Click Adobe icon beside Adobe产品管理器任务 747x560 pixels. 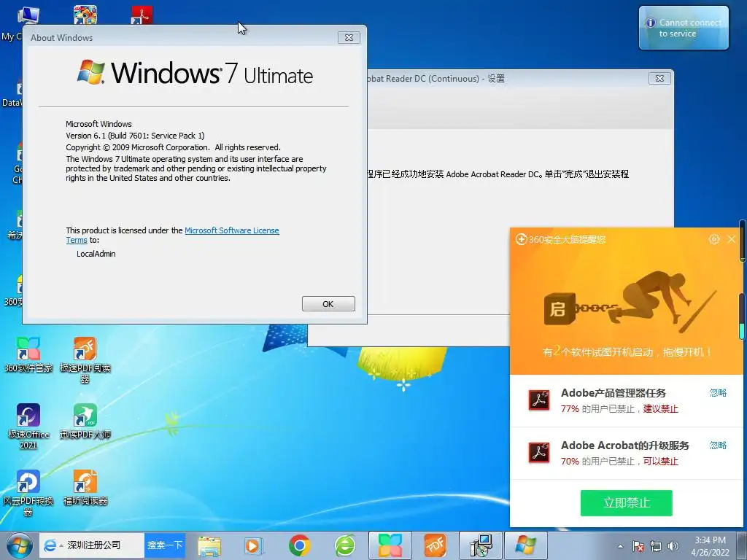tap(539, 400)
